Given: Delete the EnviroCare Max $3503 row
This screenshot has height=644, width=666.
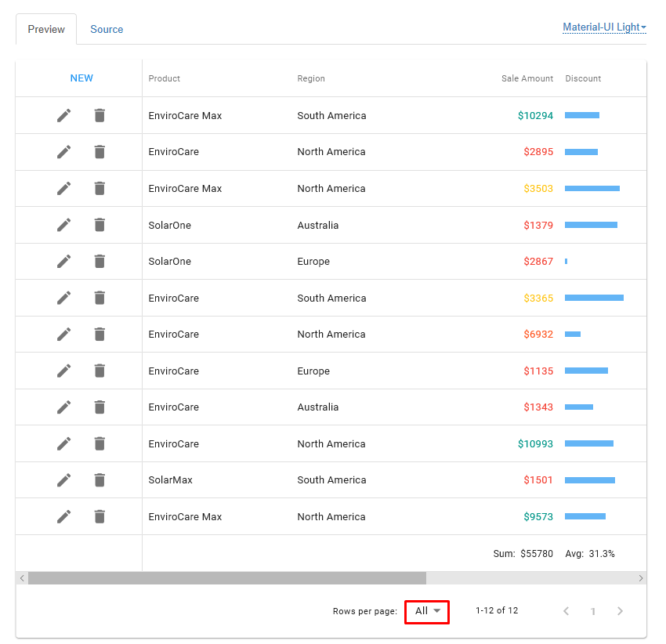Looking at the screenshot, I should coord(100,188).
